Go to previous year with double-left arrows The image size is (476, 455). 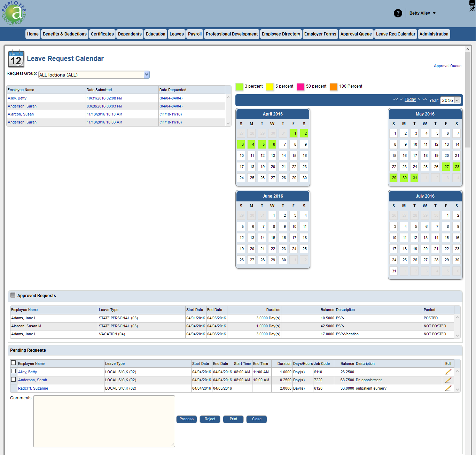pos(396,99)
